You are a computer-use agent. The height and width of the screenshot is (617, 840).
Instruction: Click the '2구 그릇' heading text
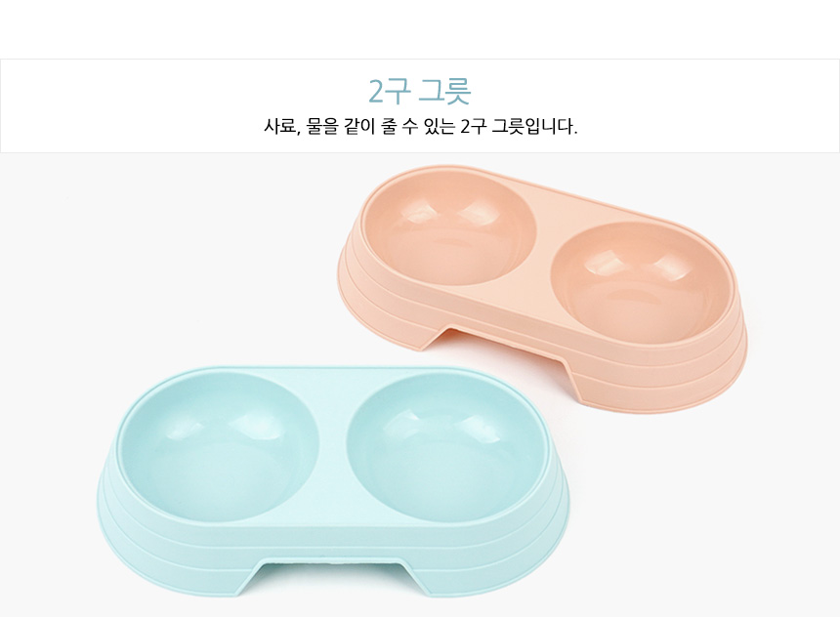click(x=420, y=91)
